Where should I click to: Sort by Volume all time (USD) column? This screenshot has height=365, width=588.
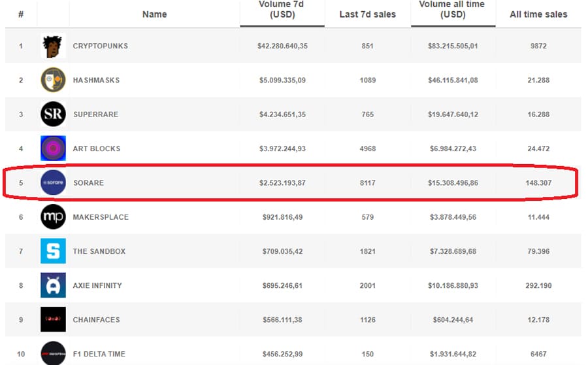[x=452, y=9]
